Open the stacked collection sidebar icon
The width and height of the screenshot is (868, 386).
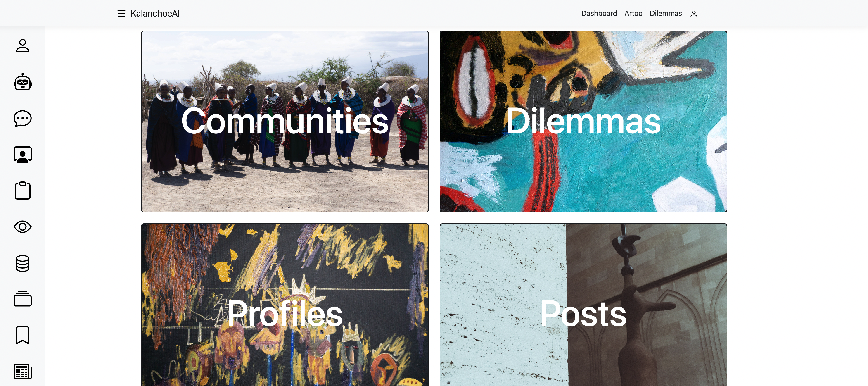pyautogui.click(x=23, y=299)
